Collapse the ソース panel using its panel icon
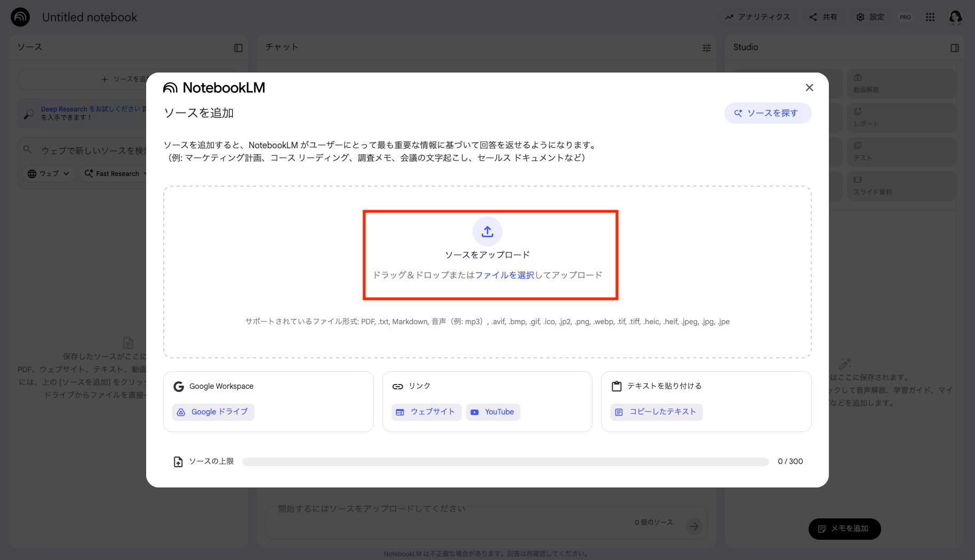The height and width of the screenshot is (560, 975). pos(238,47)
